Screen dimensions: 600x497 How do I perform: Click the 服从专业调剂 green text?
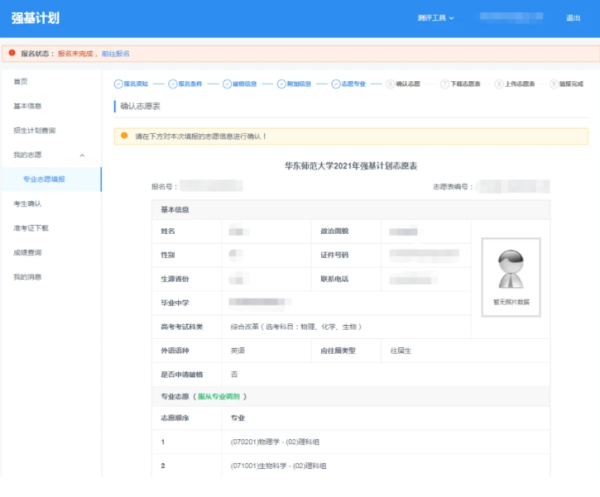click(x=219, y=397)
